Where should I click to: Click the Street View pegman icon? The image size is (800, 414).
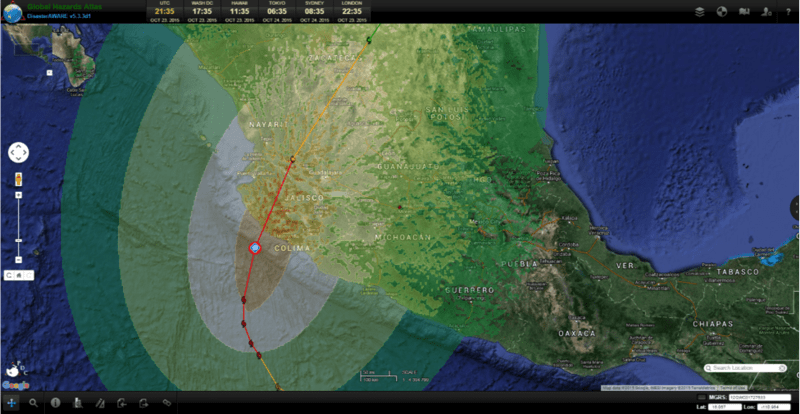[x=18, y=180]
